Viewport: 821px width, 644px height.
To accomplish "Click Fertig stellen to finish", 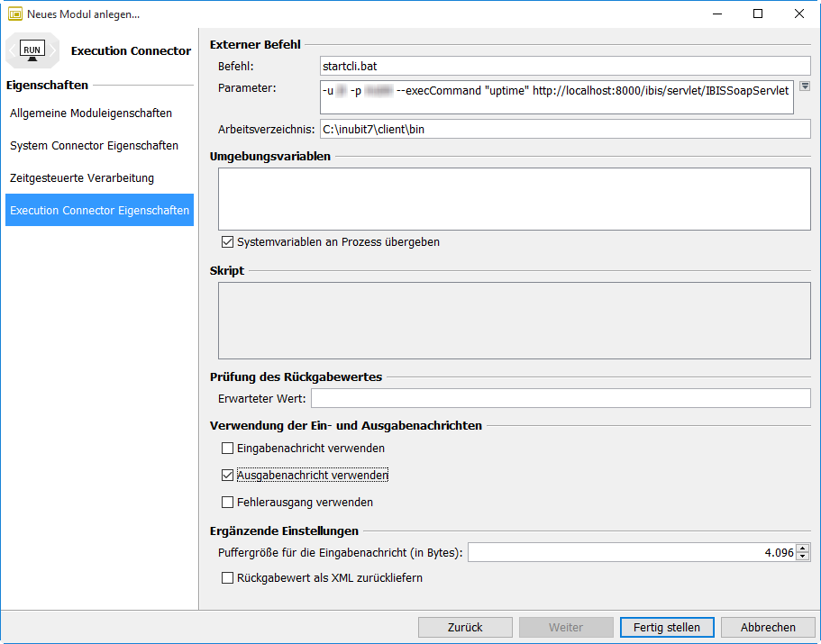I will coord(667,627).
